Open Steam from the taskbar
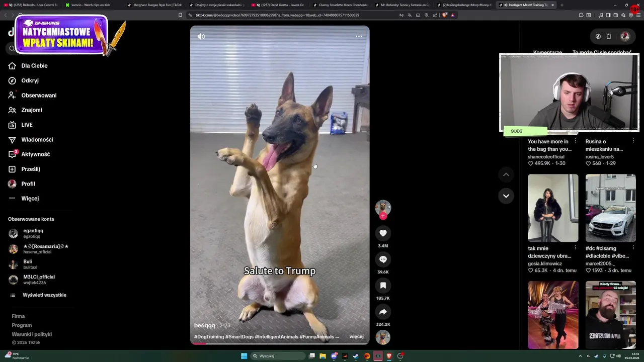The width and height of the screenshot is (644, 362). [356, 356]
